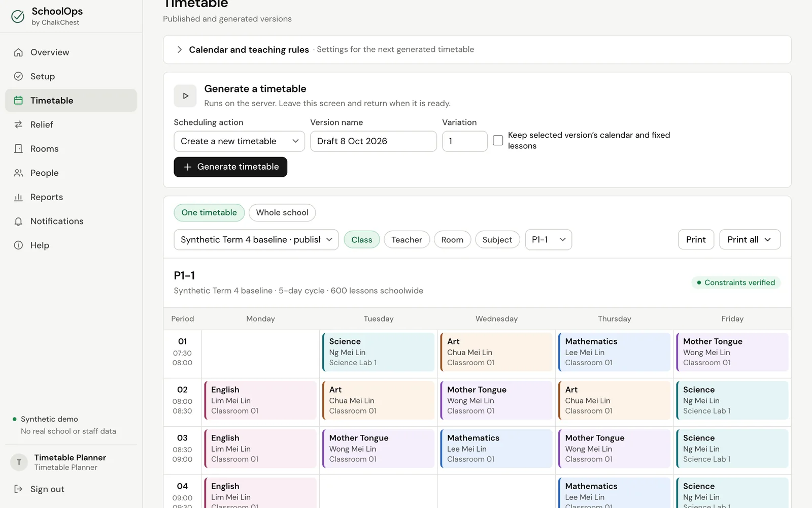Open the Reports bar-chart icon

pos(18,197)
